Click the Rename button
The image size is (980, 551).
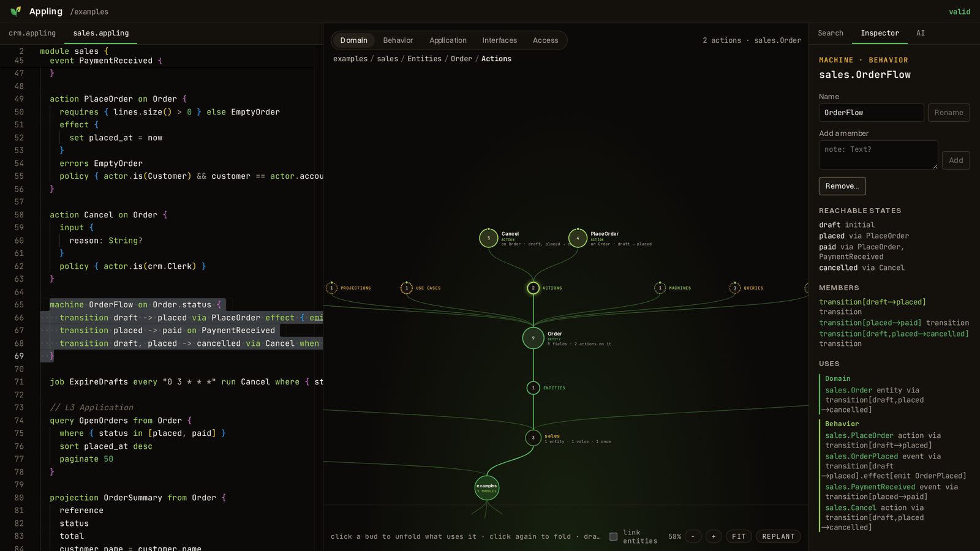(949, 113)
